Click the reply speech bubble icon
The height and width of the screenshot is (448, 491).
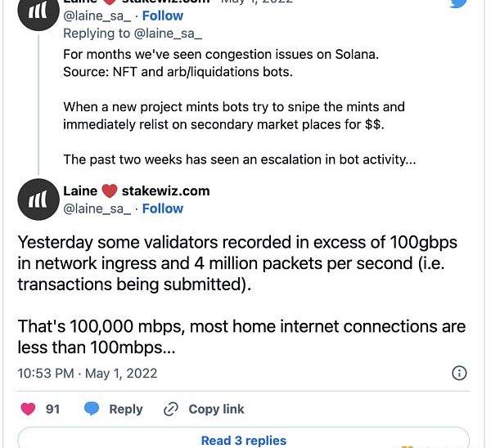92,409
